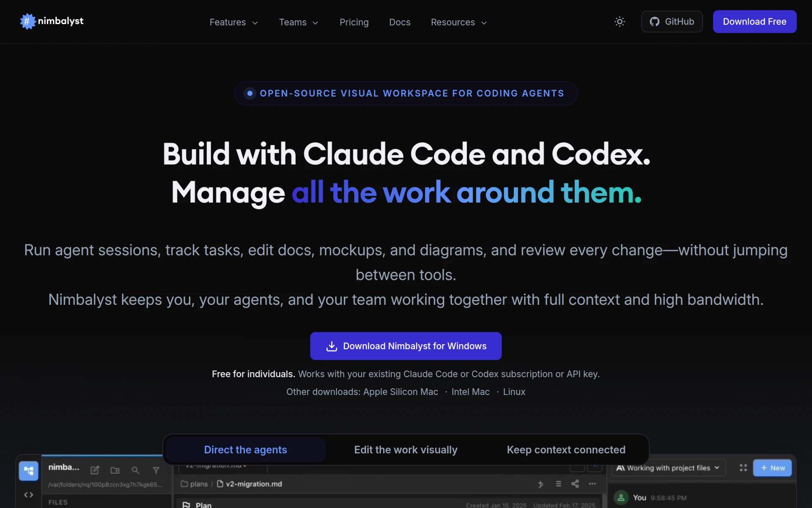The image size is (812, 508).
Task: Click the search magnifier icon in sidebar
Action: coord(135,470)
